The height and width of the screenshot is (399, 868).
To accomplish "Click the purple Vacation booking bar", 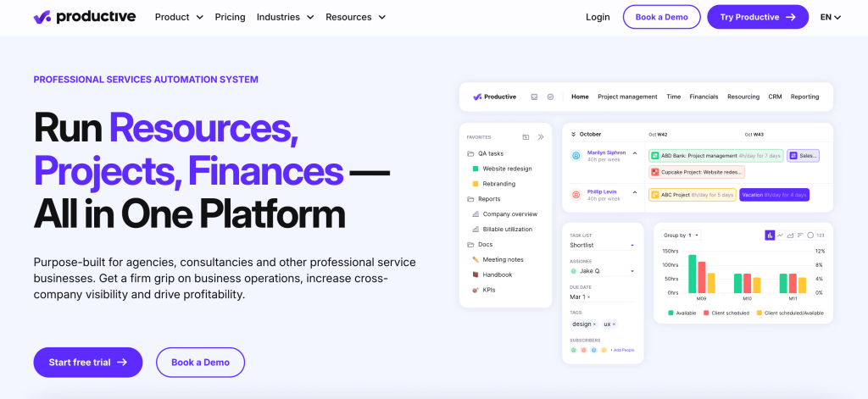I will tap(774, 195).
